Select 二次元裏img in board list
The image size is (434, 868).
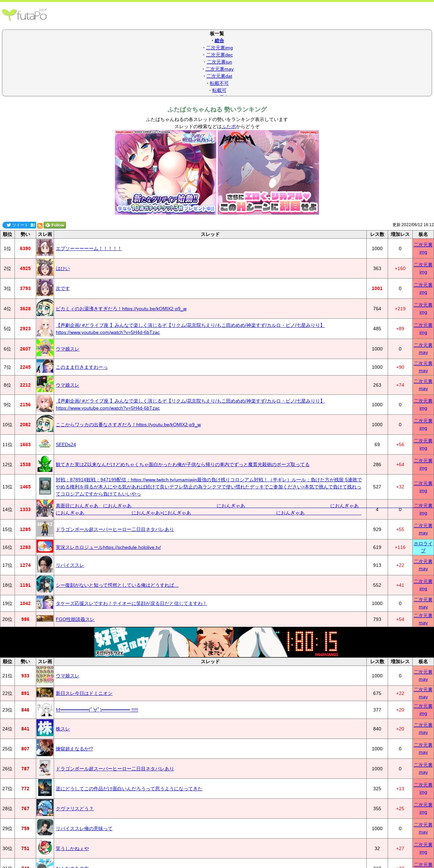tap(219, 48)
